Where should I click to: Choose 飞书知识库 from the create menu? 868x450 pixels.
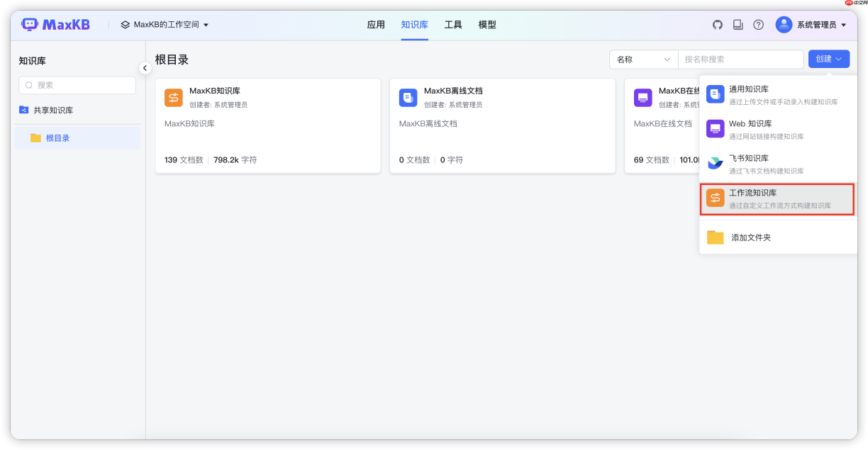pyautogui.click(x=779, y=164)
